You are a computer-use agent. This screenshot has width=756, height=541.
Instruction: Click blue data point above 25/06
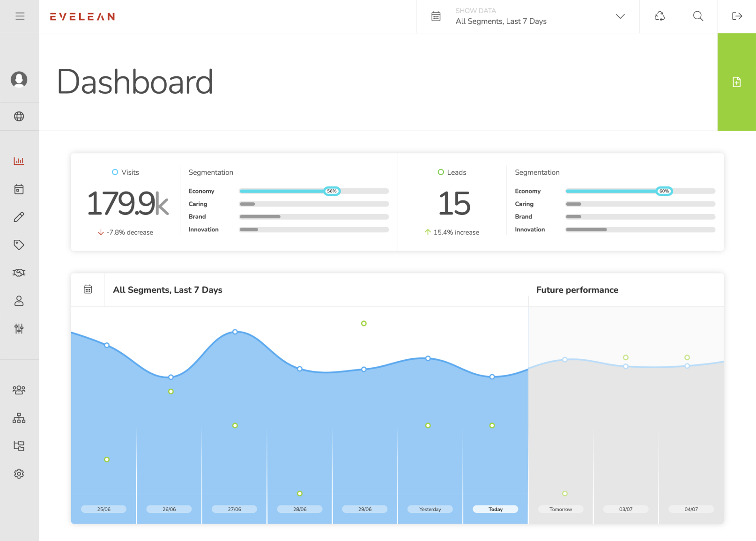click(107, 345)
